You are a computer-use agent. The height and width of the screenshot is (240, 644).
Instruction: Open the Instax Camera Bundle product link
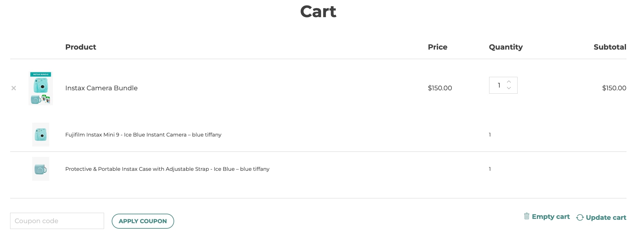(x=101, y=88)
